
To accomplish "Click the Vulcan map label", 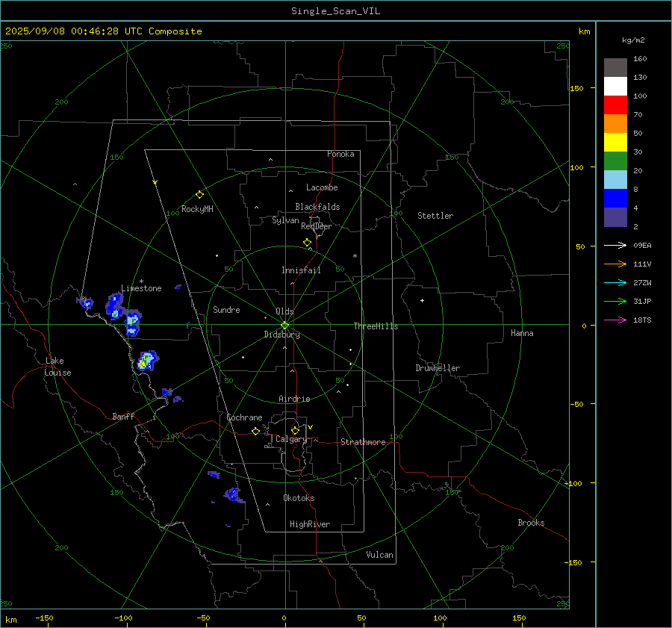I will pos(379,555).
